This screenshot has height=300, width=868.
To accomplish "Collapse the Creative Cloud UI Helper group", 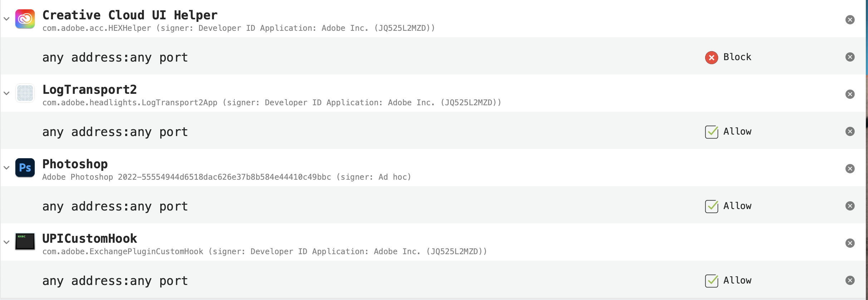I will [x=6, y=19].
